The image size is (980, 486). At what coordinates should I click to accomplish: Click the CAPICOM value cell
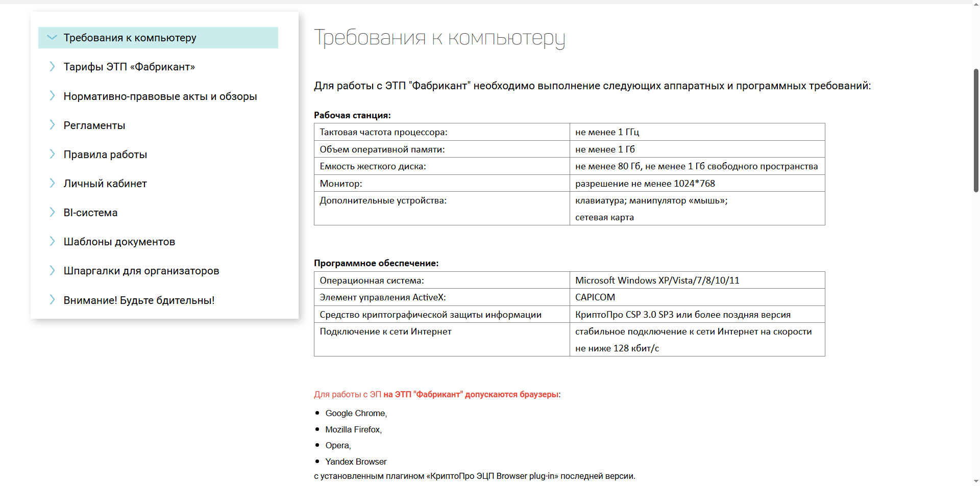tap(697, 297)
